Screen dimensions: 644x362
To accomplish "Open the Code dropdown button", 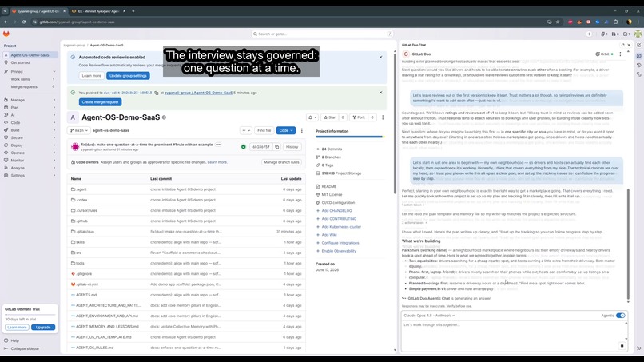I will click(286, 131).
